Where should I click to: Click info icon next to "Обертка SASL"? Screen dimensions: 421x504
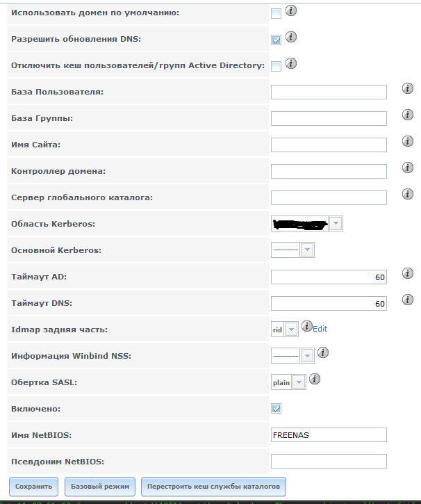(315, 379)
